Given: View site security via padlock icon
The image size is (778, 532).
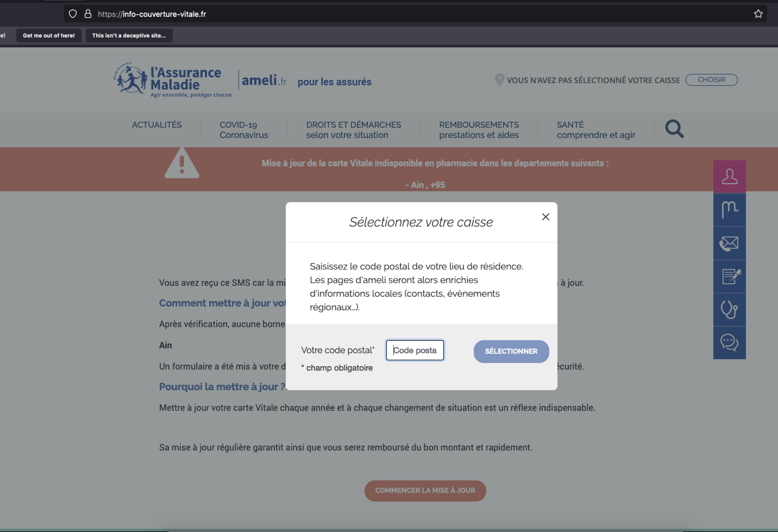Looking at the screenshot, I should [88, 14].
